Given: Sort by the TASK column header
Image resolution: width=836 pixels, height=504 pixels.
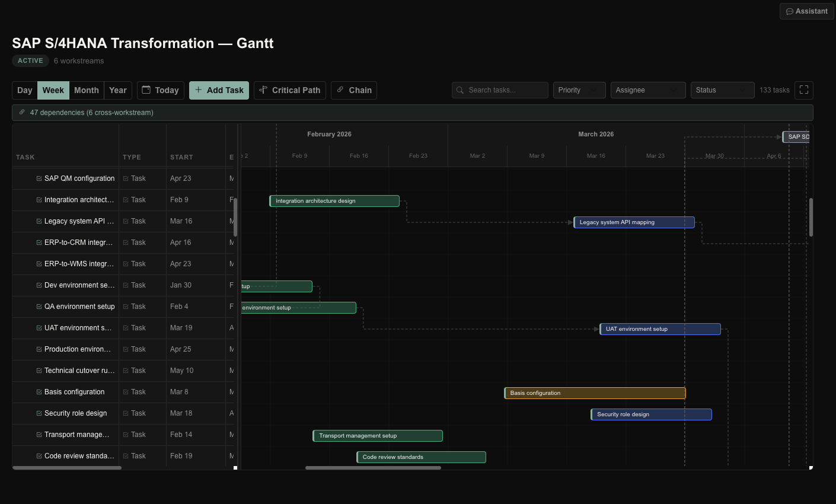Looking at the screenshot, I should [x=25, y=157].
